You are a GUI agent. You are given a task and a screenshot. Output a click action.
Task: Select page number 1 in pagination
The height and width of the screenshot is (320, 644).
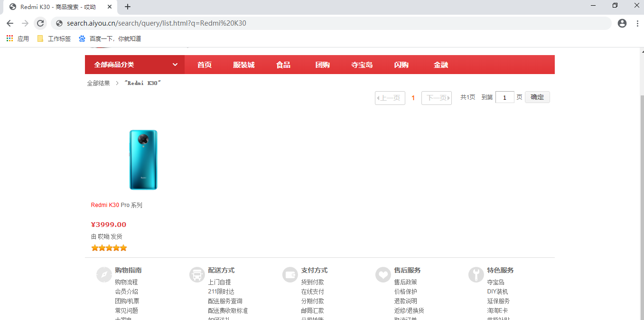(x=413, y=98)
